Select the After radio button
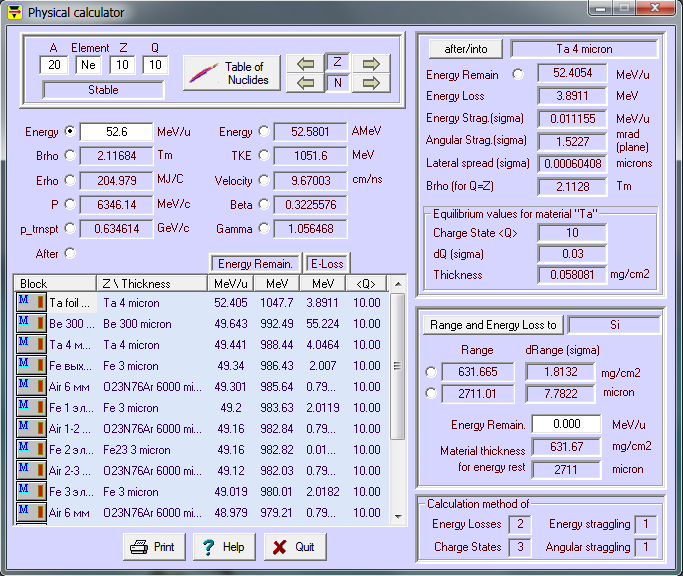Screen dimensions: 683x576 click(x=69, y=253)
